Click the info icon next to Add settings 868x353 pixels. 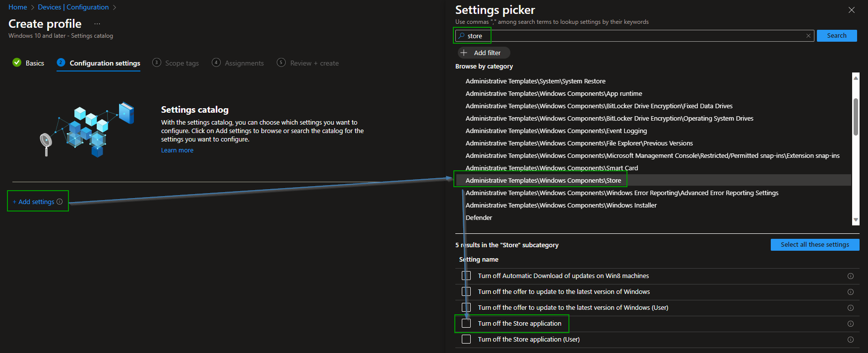point(60,202)
